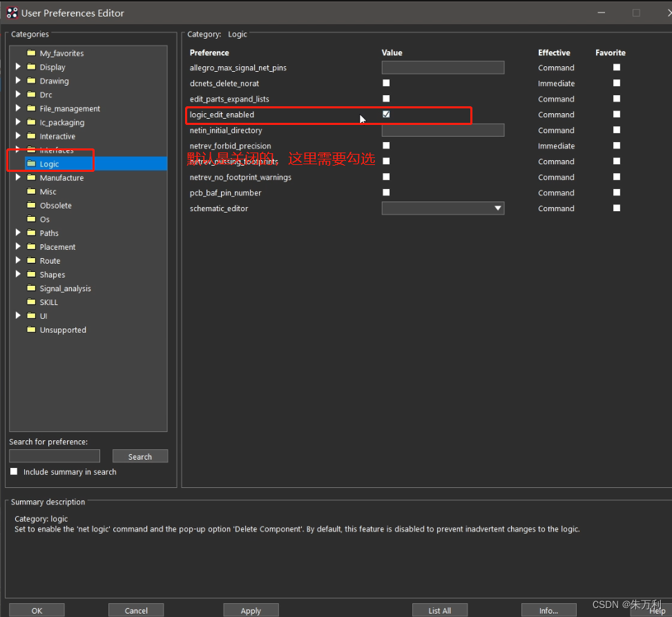
Task: Expand the UI category
Action: [x=18, y=315]
